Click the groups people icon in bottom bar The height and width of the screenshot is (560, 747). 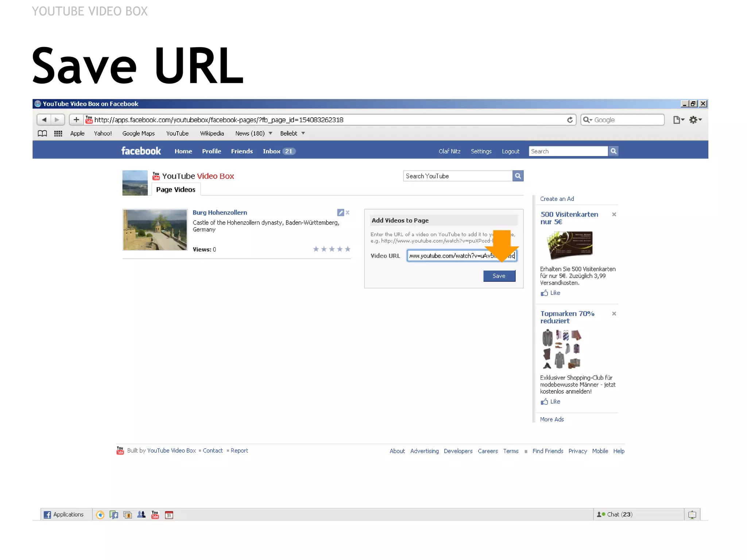(x=141, y=514)
